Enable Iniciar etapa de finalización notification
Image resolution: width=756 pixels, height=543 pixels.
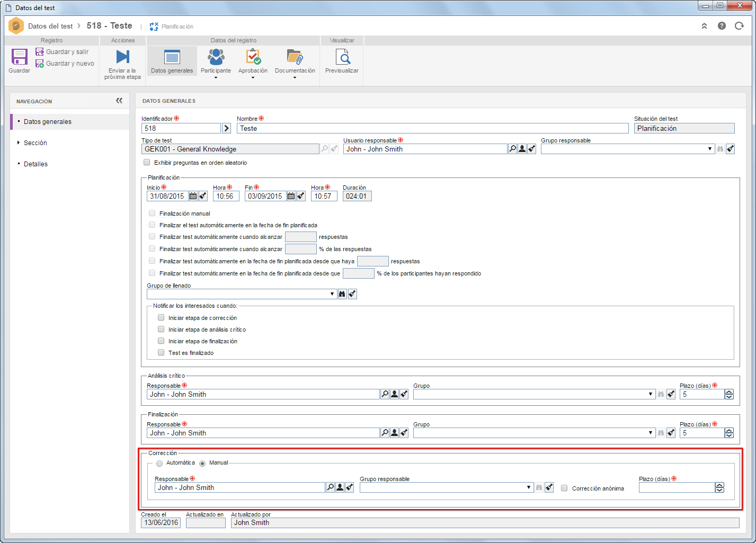(161, 341)
